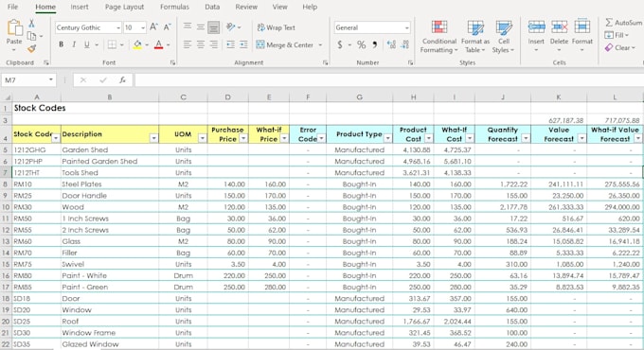
Task: Click Increase Decimal icon
Action: (391, 44)
